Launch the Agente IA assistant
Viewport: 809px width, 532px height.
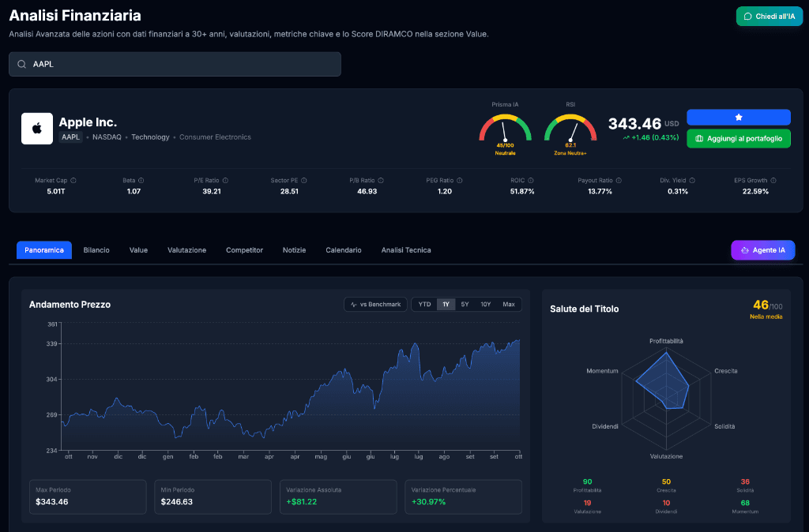click(762, 250)
